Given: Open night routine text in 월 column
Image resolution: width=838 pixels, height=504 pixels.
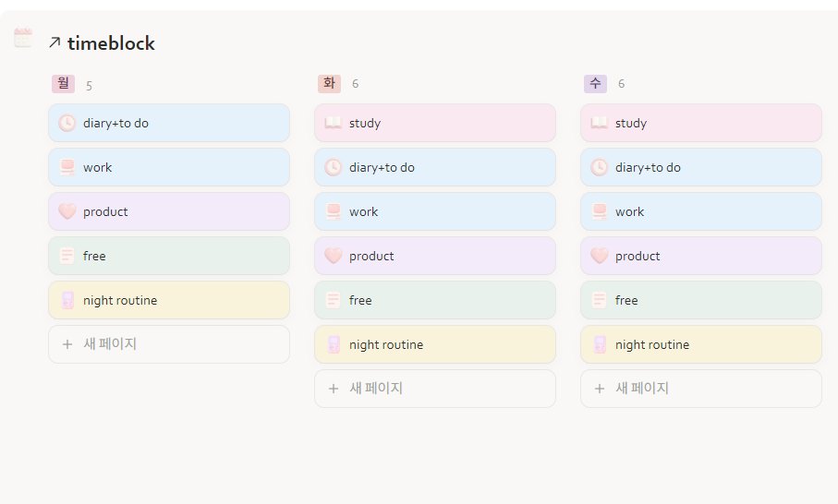Looking at the screenshot, I should pyautogui.click(x=120, y=301).
